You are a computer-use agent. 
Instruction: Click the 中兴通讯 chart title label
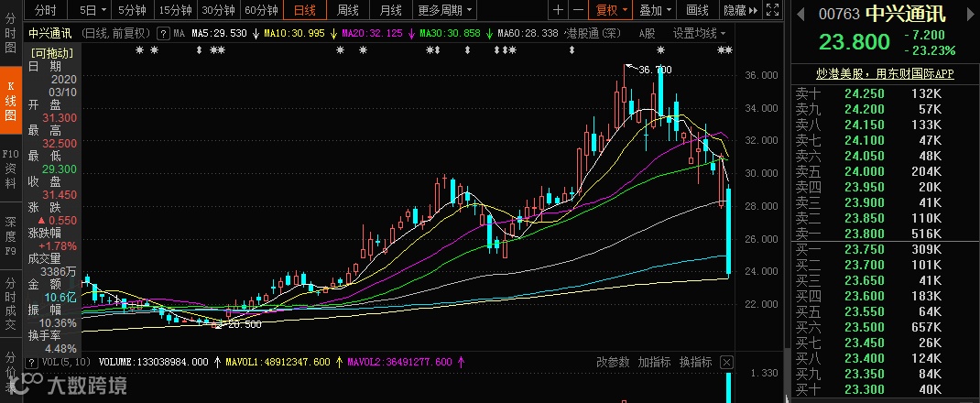pyautogui.click(x=50, y=33)
